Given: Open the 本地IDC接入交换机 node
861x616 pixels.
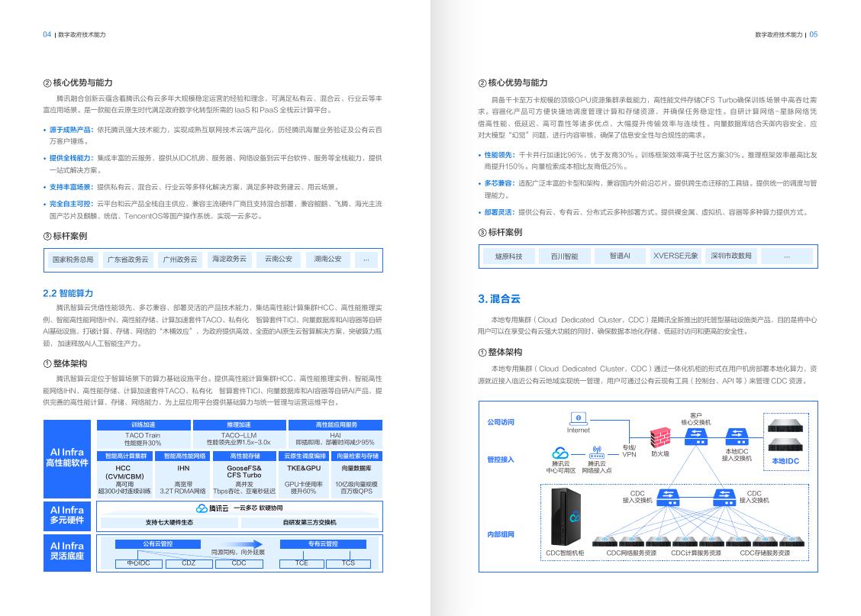Looking at the screenshot, I should tap(737, 437).
